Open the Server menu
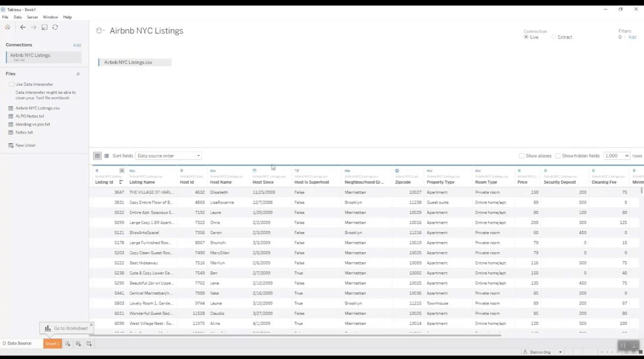Image resolution: width=644 pixels, height=359 pixels. tap(32, 17)
